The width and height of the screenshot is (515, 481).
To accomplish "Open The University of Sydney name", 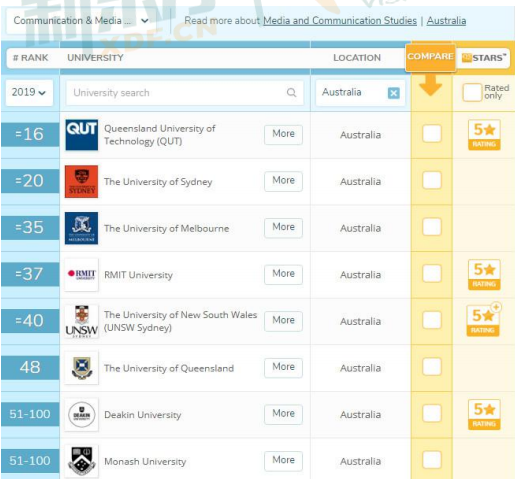I will [158, 182].
